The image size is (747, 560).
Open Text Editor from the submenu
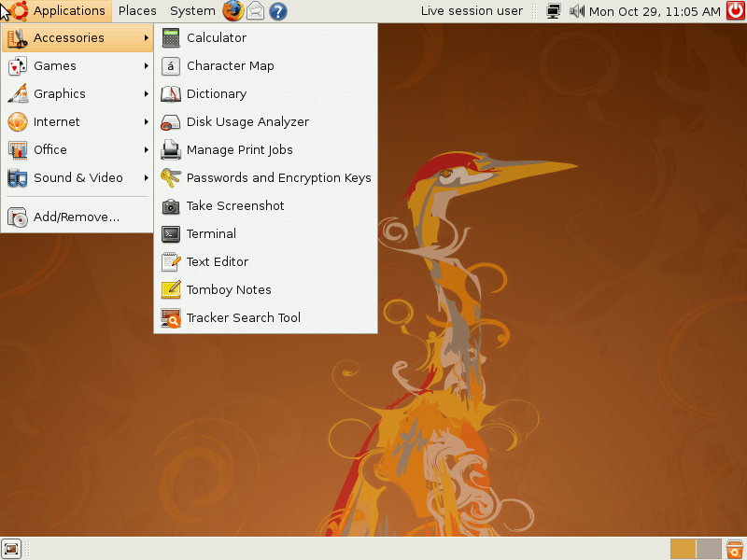(x=266, y=262)
